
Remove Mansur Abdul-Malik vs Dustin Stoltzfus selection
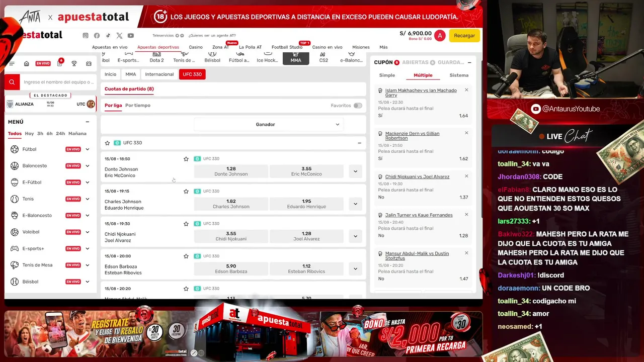coord(466,253)
